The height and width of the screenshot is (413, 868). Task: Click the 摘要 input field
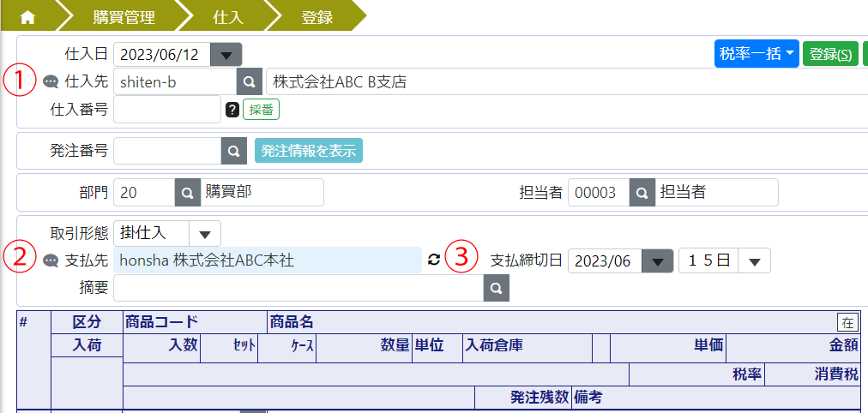tap(298, 288)
